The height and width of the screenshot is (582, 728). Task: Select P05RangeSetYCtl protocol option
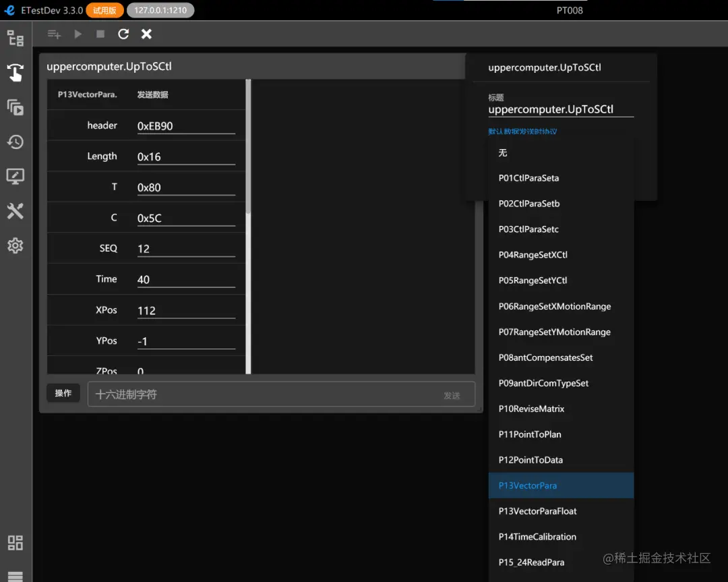click(561, 281)
